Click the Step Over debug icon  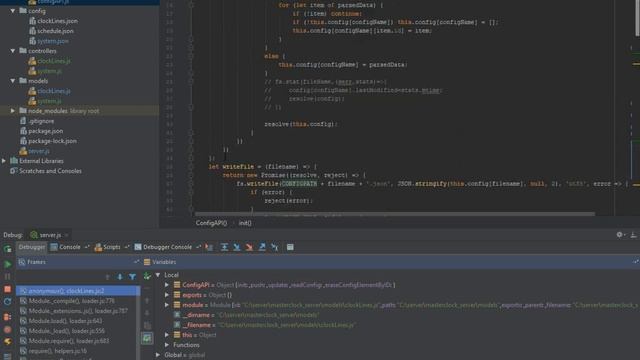[224, 247]
